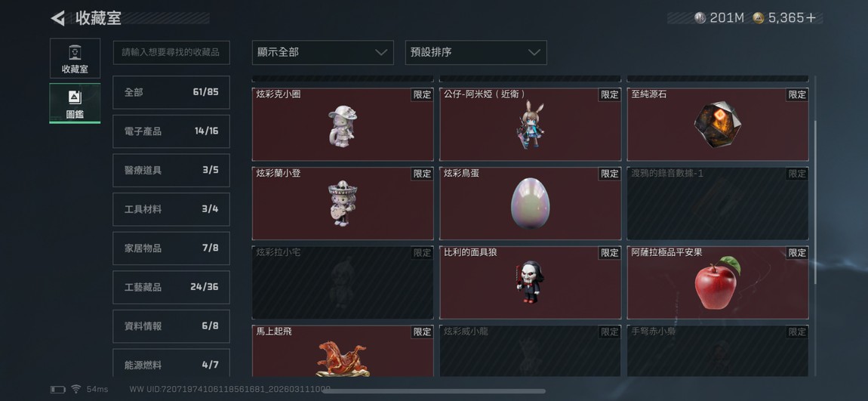Open the 預設排序 sort dropdown
The height and width of the screenshot is (401, 868).
[476, 52]
